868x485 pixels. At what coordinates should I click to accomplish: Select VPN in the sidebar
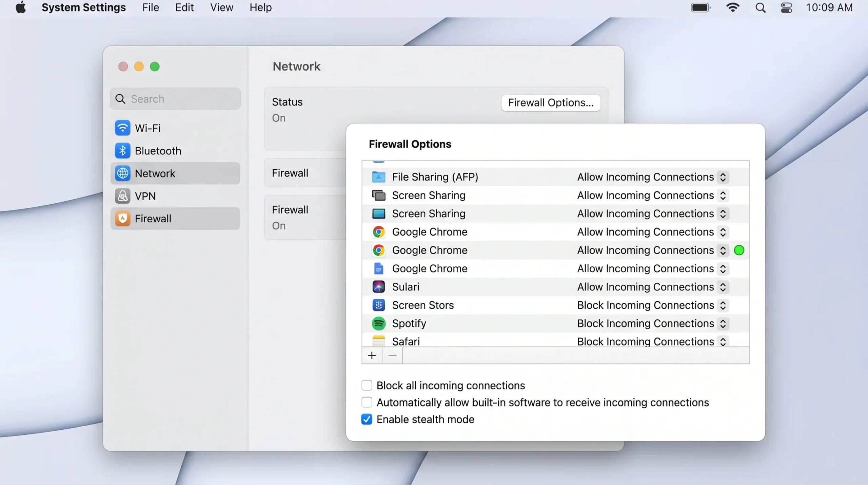click(175, 196)
